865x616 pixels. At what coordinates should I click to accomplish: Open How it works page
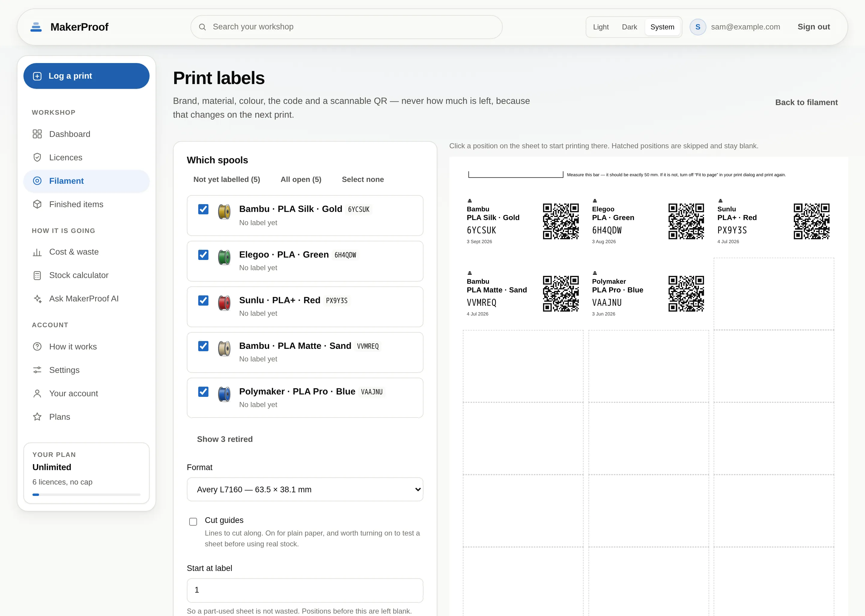tap(86, 346)
